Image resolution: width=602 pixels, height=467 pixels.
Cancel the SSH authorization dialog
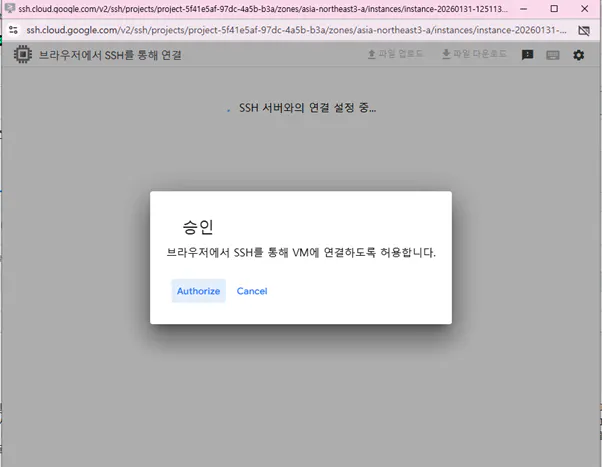(x=252, y=291)
